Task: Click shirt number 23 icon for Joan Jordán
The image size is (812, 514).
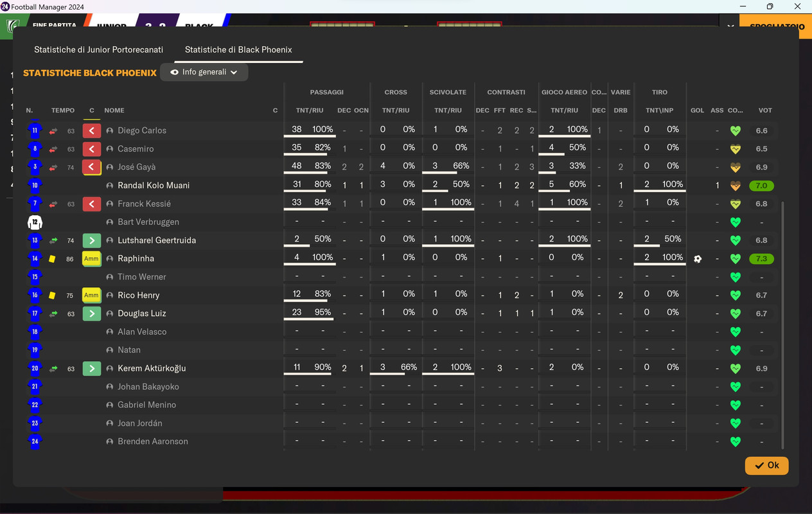Action: 35,423
